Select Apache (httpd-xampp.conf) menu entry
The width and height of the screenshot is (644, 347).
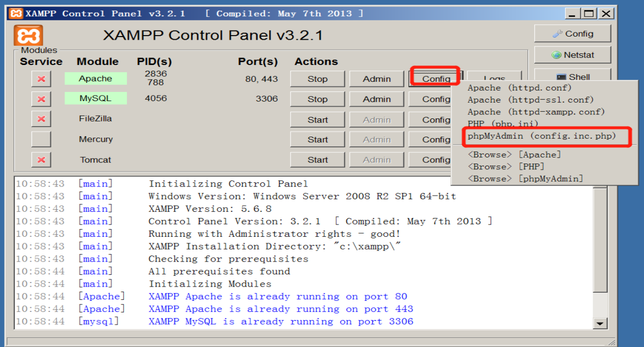(x=536, y=112)
